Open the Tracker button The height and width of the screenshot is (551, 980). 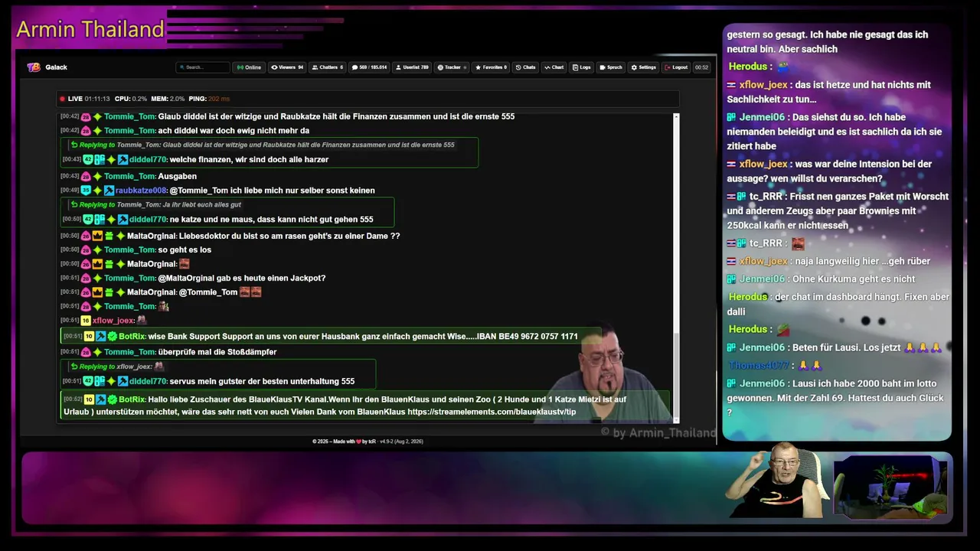pyautogui.click(x=452, y=67)
